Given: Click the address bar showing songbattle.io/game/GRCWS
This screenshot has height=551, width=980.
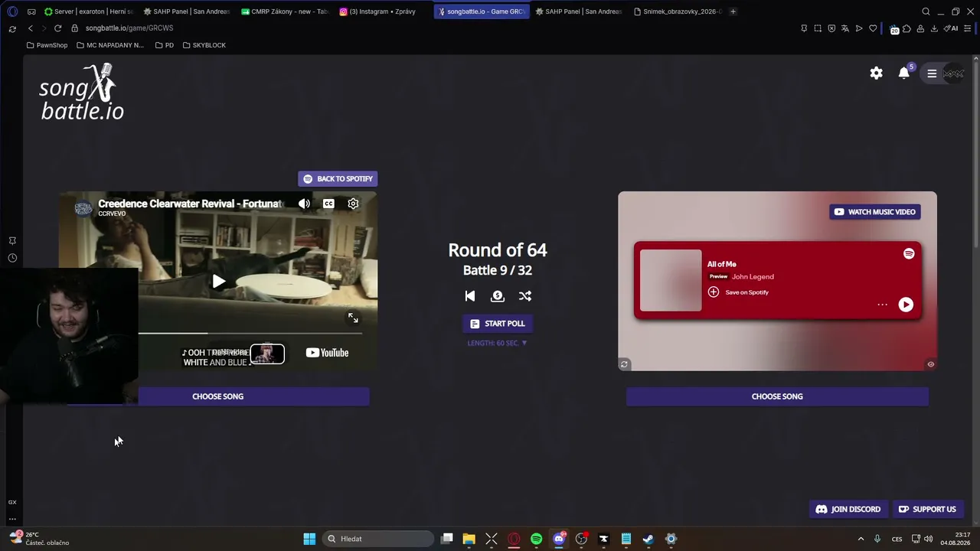Looking at the screenshot, I should click(129, 28).
